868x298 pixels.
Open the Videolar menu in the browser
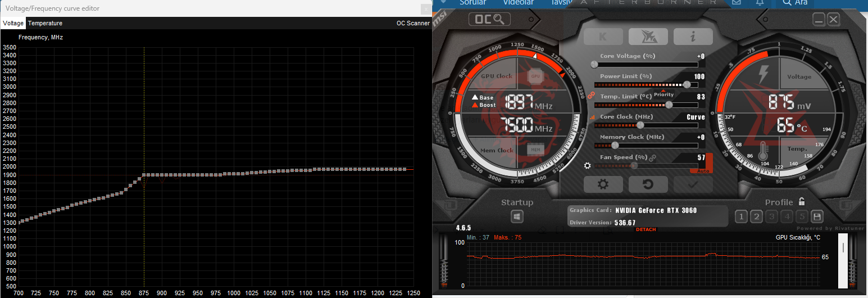point(518,3)
